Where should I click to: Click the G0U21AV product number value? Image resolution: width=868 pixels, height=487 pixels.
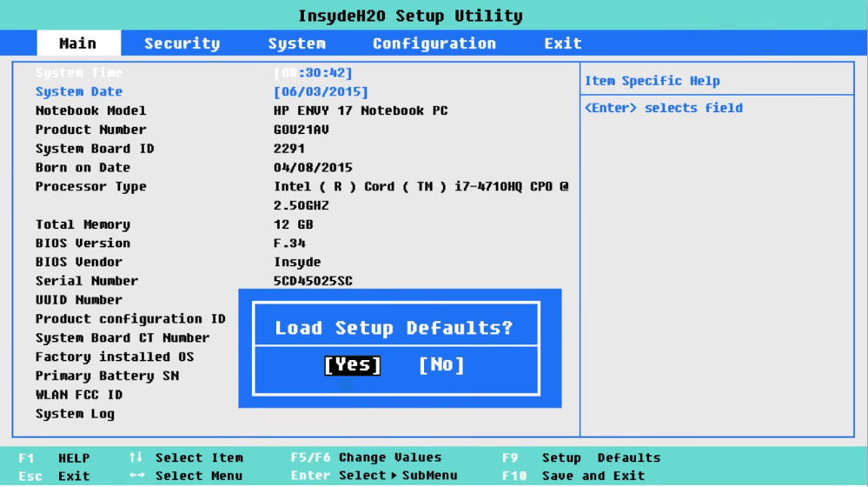click(301, 129)
